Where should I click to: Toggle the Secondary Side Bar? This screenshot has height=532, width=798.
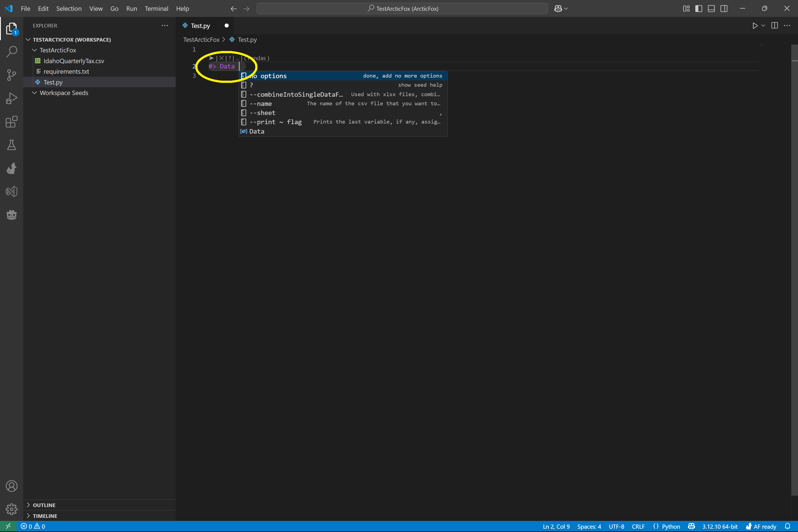click(724, 9)
